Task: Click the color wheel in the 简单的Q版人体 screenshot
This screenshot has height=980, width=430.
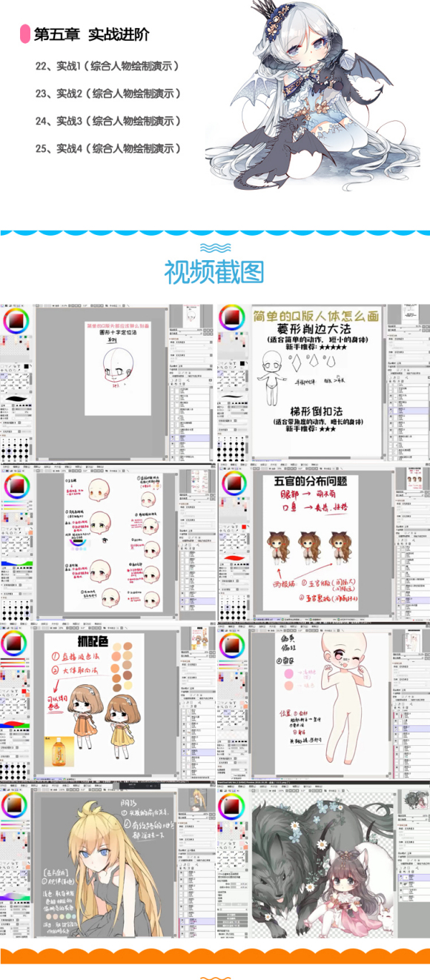Action: [232, 319]
